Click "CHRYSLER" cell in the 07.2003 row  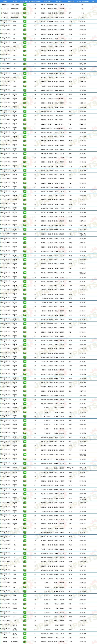[5, 4]
